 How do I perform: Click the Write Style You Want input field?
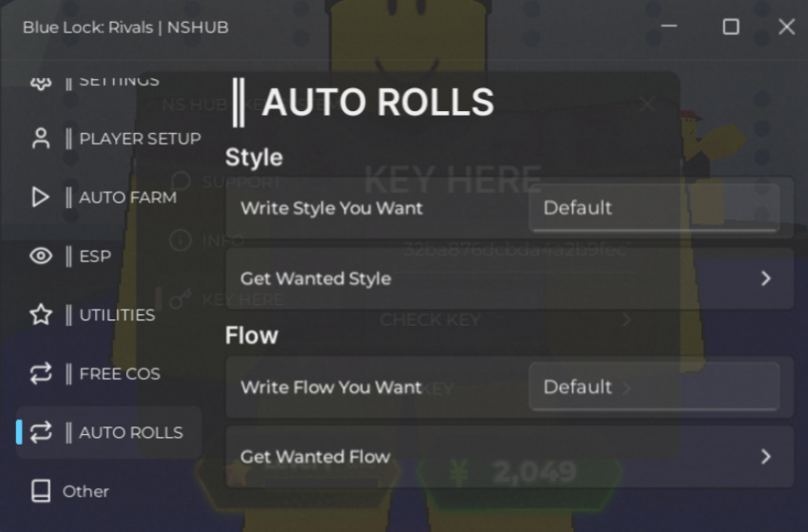tap(654, 208)
